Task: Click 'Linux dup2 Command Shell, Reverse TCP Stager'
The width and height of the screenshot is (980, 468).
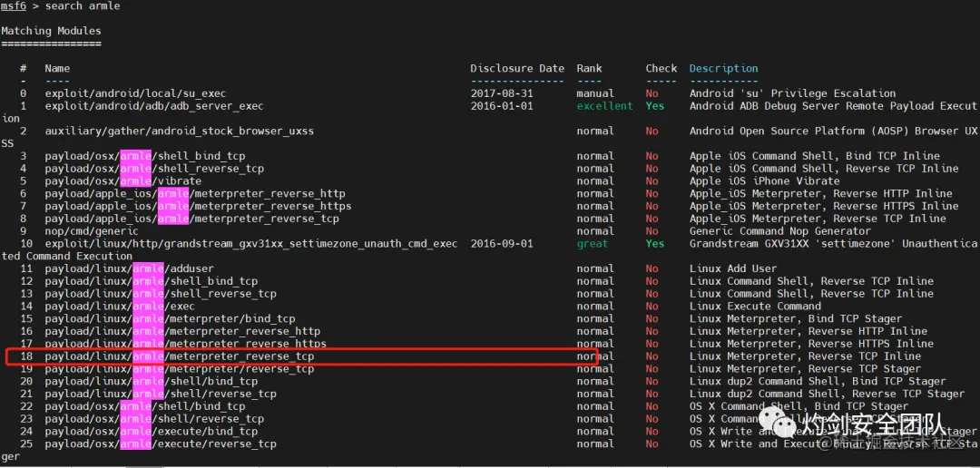Action: (x=827, y=393)
